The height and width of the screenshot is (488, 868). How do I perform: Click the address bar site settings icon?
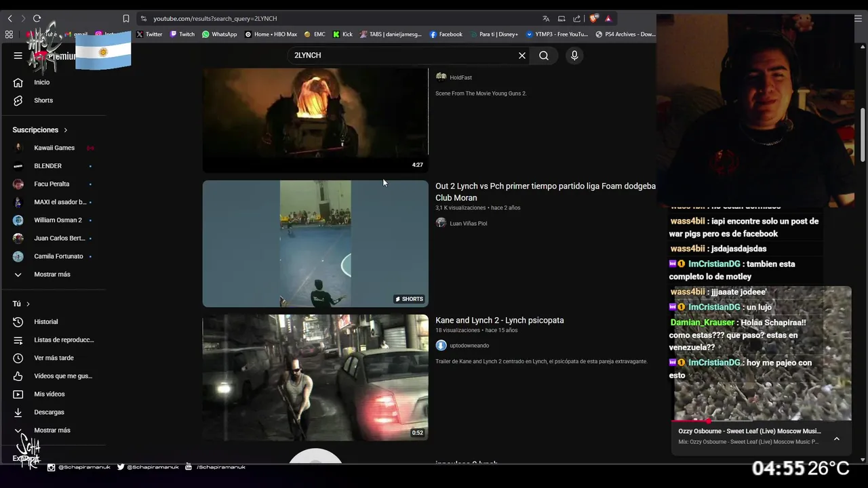143,18
